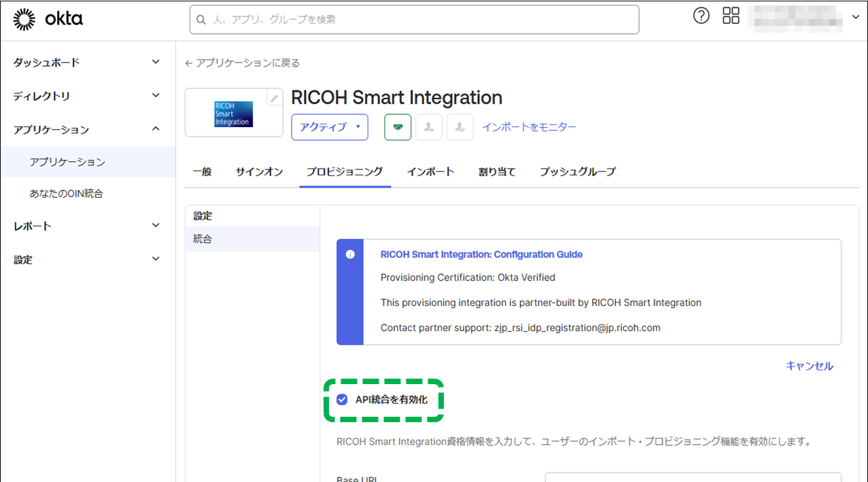Open the インポートをモニター link
This screenshot has width=868, height=482.
click(530, 127)
